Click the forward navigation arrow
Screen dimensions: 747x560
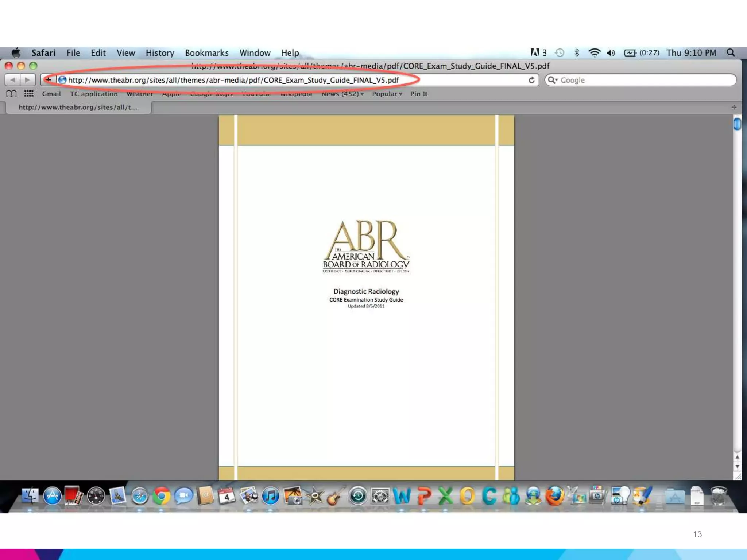27,80
